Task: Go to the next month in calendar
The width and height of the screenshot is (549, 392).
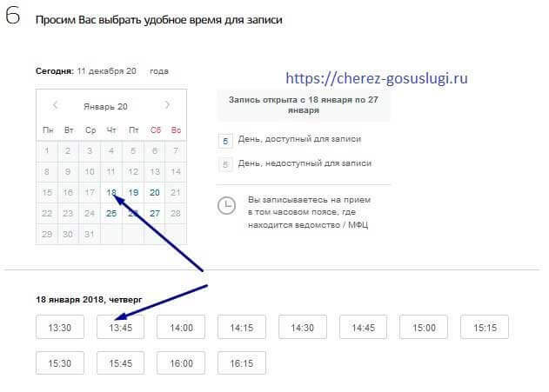Action: click(x=167, y=104)
